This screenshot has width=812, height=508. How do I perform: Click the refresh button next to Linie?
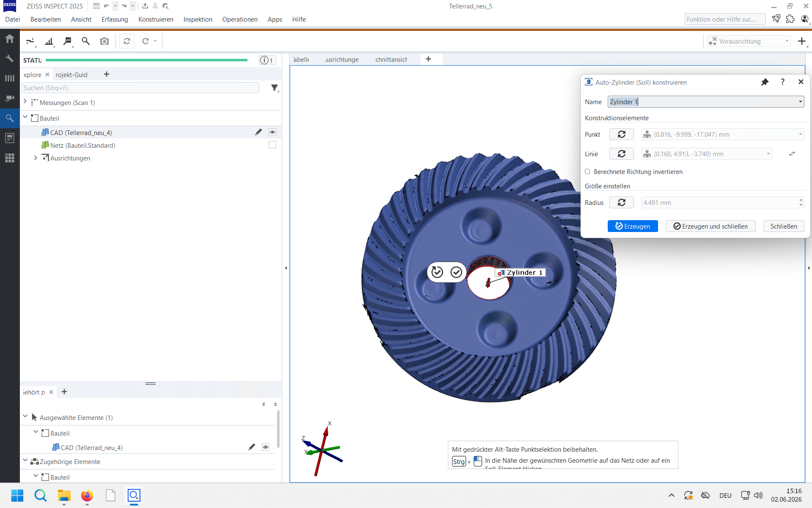coord(622,154)
